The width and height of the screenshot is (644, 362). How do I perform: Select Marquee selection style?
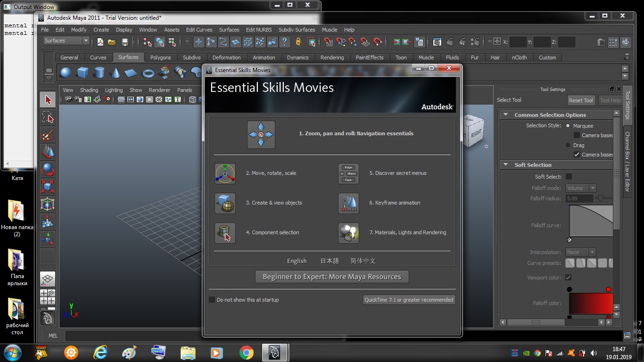pyautogui.click(x=568, y=126)
